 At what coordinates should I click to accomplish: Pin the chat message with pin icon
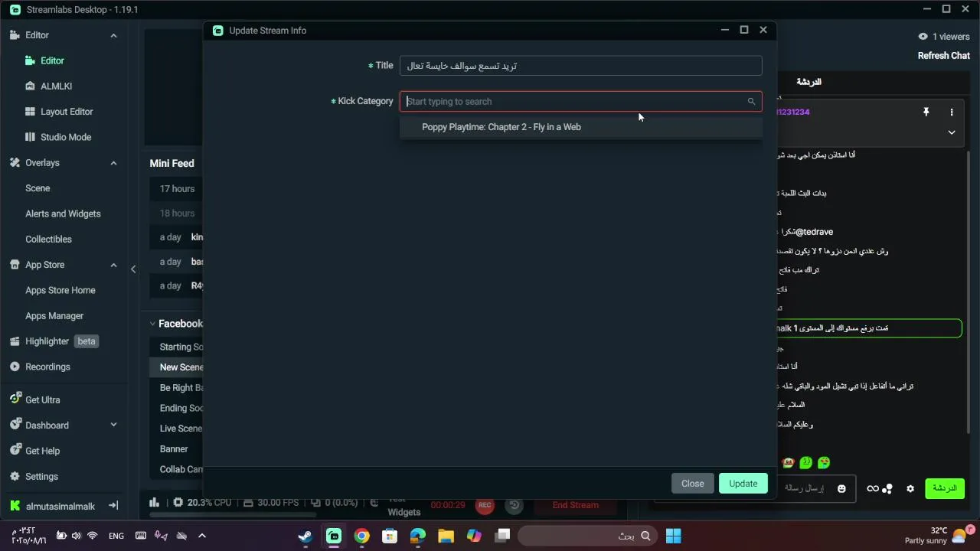pos(926,112)
